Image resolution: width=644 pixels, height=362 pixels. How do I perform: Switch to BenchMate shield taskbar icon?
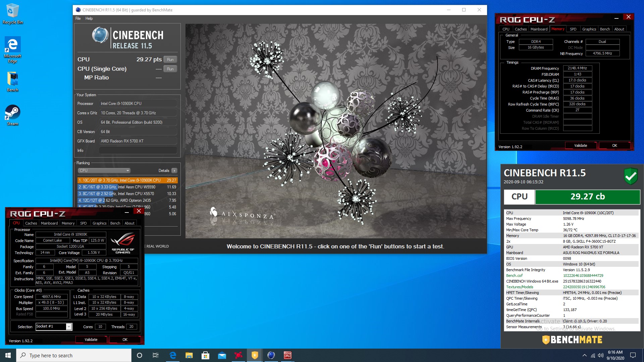[255, 355]
